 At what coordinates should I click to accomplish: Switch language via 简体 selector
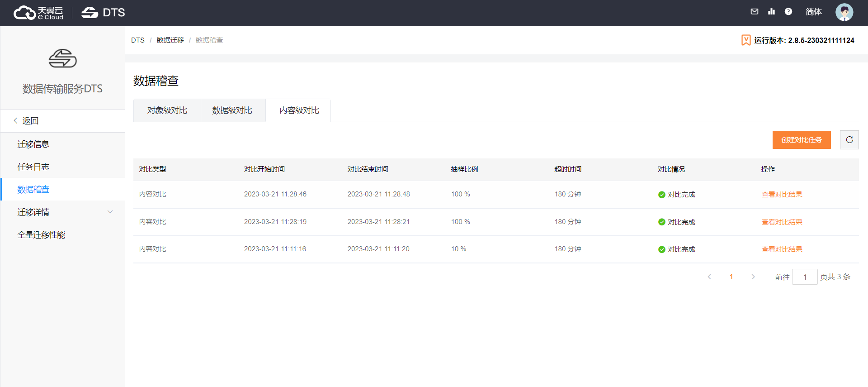click(x=813, y=12)
